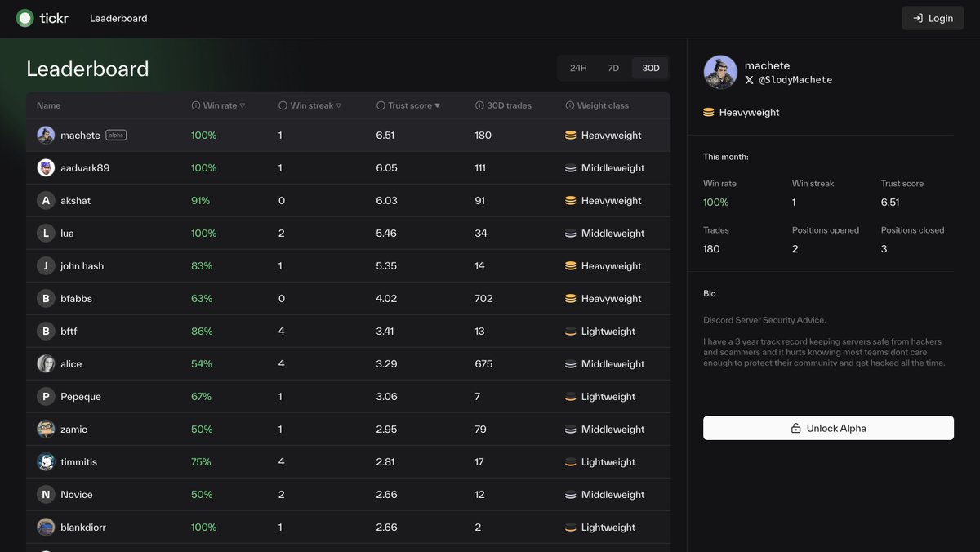Screen dimensions: 980x552
Task: Select the Novice name
Action: [77, 495]
